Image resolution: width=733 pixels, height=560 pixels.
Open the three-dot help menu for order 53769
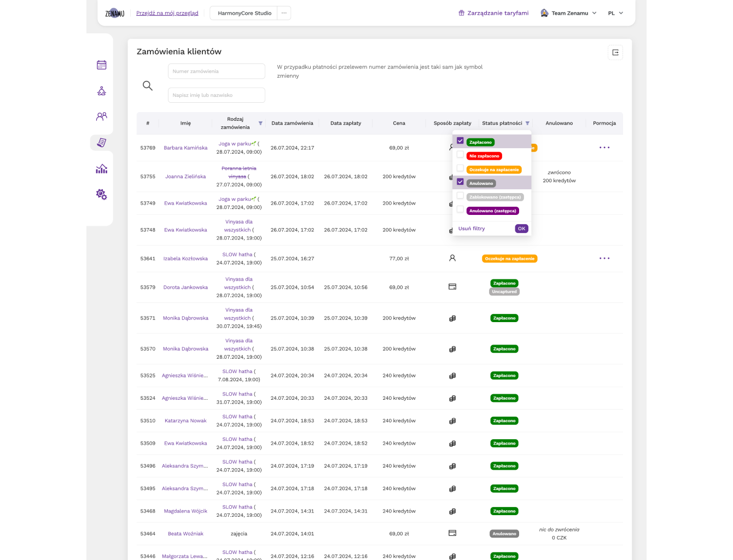[604, 148]
